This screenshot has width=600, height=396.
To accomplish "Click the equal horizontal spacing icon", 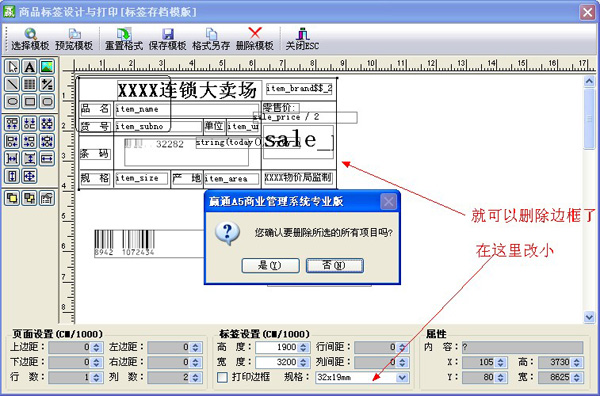I will [12, 158].
